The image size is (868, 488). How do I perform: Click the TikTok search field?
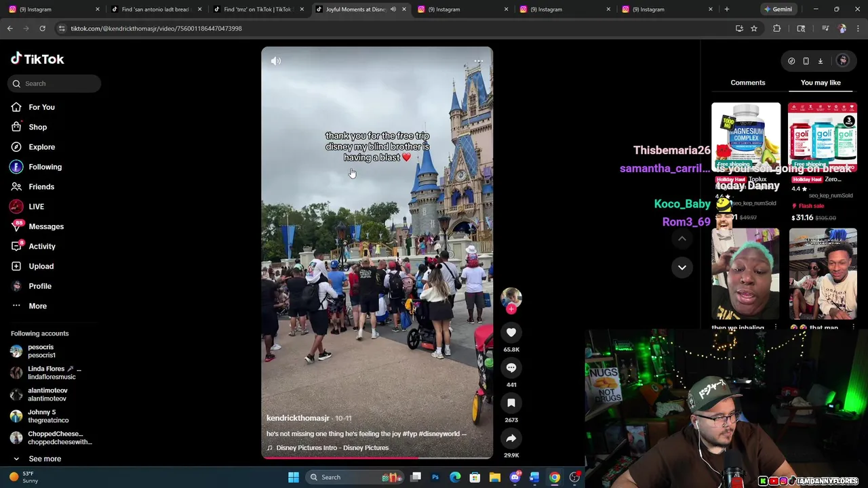coord(54,83)
